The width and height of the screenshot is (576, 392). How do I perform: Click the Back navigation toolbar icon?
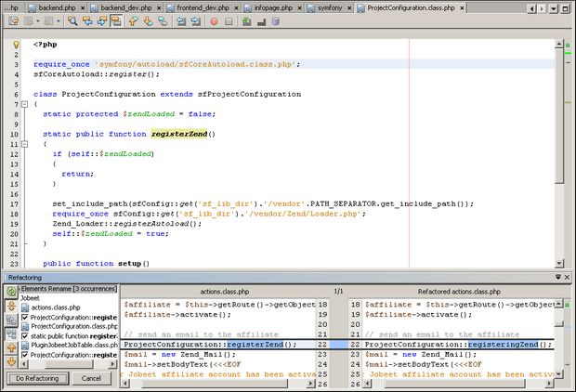click(x=28, y=21)
